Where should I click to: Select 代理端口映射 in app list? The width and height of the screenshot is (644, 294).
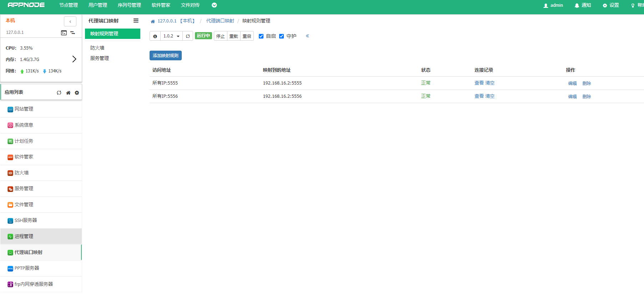tap(41, 252)
